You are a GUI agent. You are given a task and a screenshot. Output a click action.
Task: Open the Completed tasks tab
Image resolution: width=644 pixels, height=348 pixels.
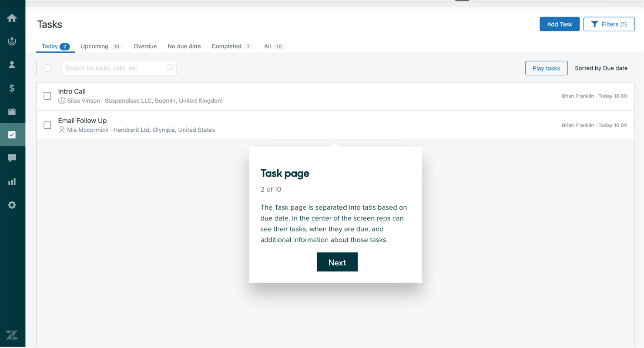pos(226,46)
